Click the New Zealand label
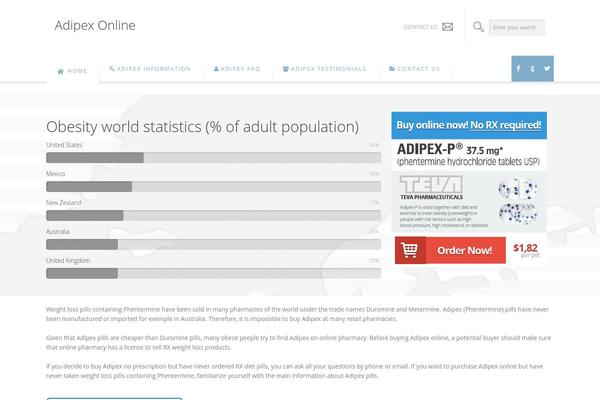Image resolution: width=600 pixels, height=400 pixels. 64,202
